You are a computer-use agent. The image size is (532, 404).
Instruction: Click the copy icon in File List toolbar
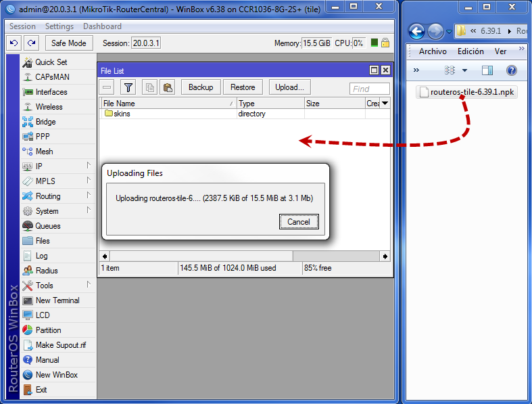pyautogui.click(x=149, y=87)
